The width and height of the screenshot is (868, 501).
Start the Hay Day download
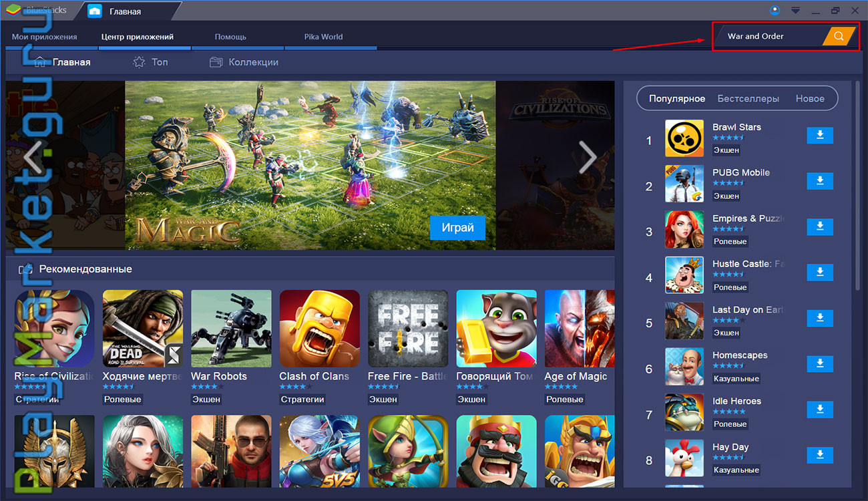(x=820, y=456)
